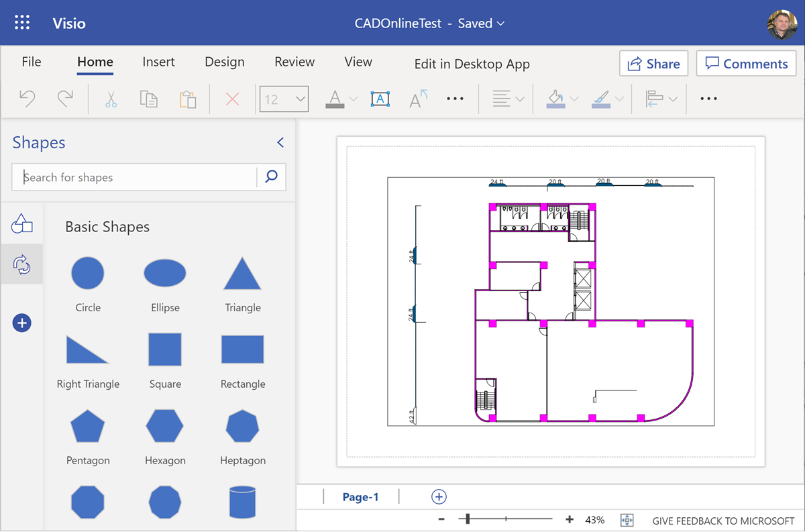This screenshot has width=805, height=532.
Task: Click Give Feedback to Microsoft link
Action: (724, 521)
